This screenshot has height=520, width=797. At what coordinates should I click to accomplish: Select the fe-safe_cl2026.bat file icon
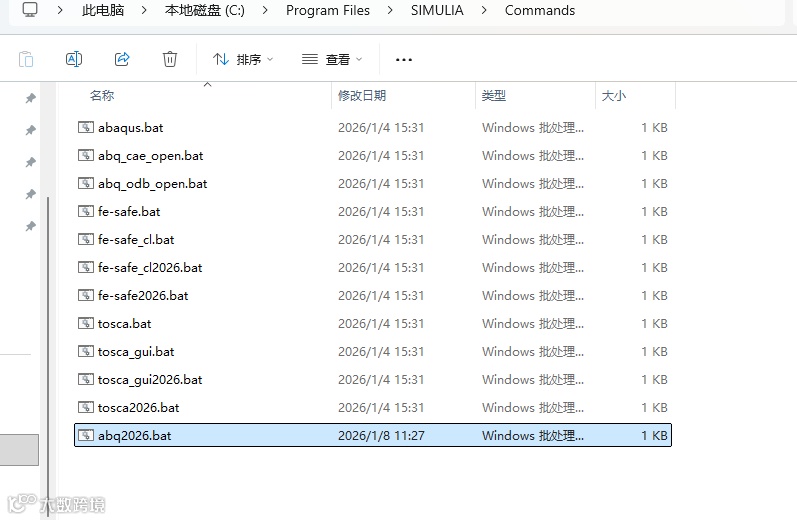[85, 267]
